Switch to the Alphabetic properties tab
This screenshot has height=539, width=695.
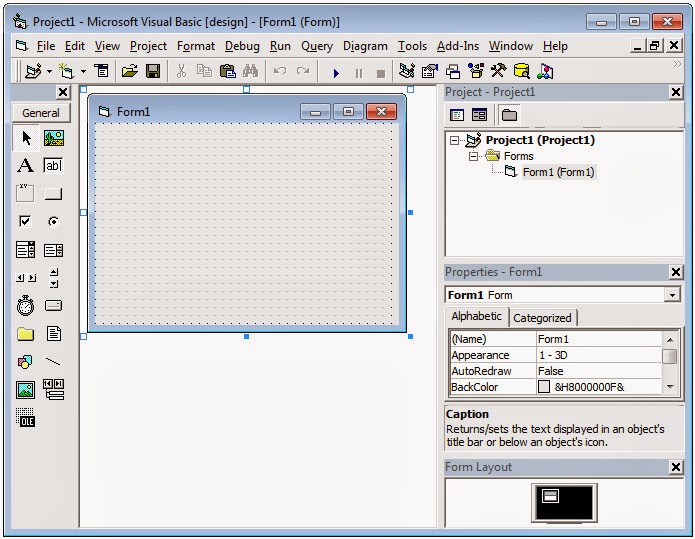click(476, 316)
